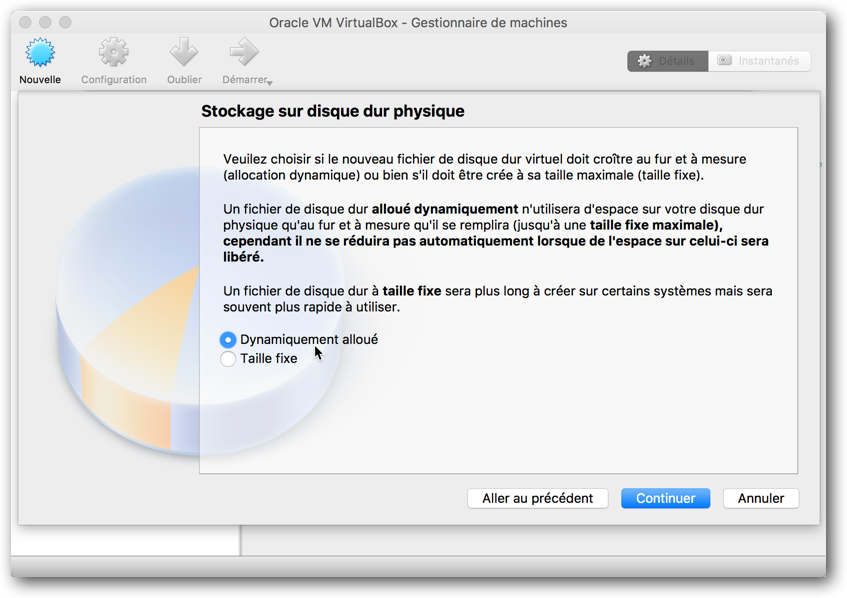847x598 pixels.
Task: Click Aller au précédent button
Action: pos(537,498)
